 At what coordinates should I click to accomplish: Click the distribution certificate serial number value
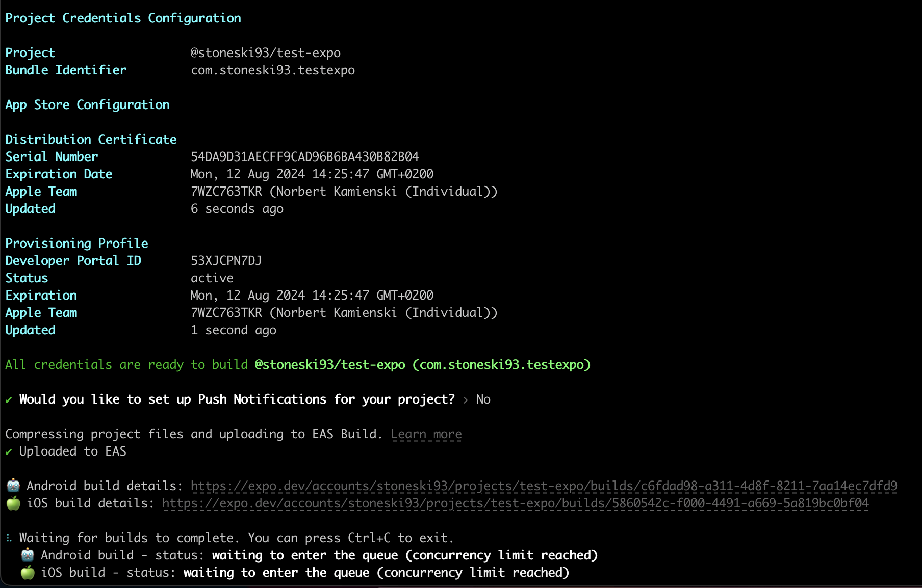(x=305, y=156)
